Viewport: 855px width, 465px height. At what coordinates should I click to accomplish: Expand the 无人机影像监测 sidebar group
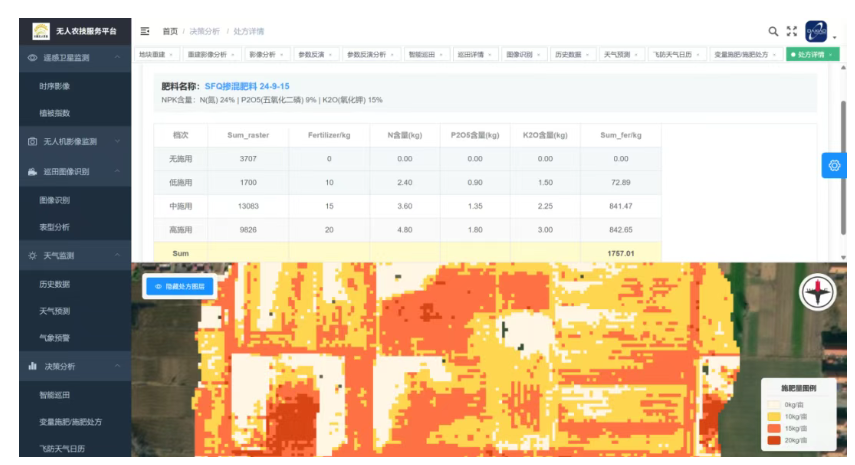coord(118,142)
